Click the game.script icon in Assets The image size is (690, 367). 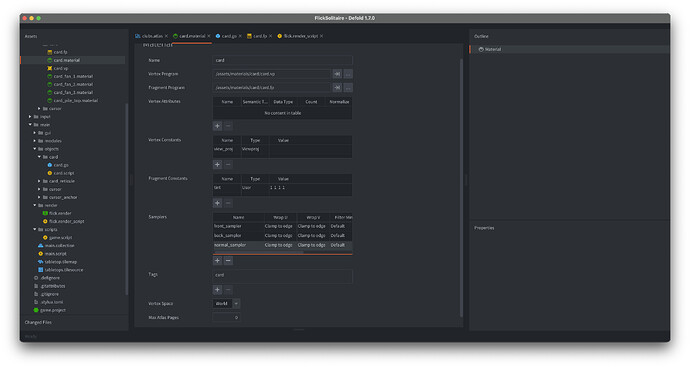tap(45, 237)
